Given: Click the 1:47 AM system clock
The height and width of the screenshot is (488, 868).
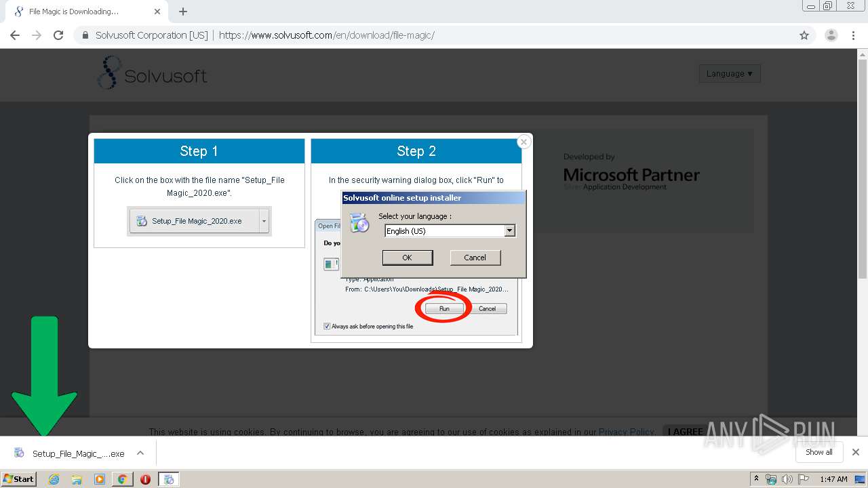Looking at the screenshot, I should pos(833,479).
